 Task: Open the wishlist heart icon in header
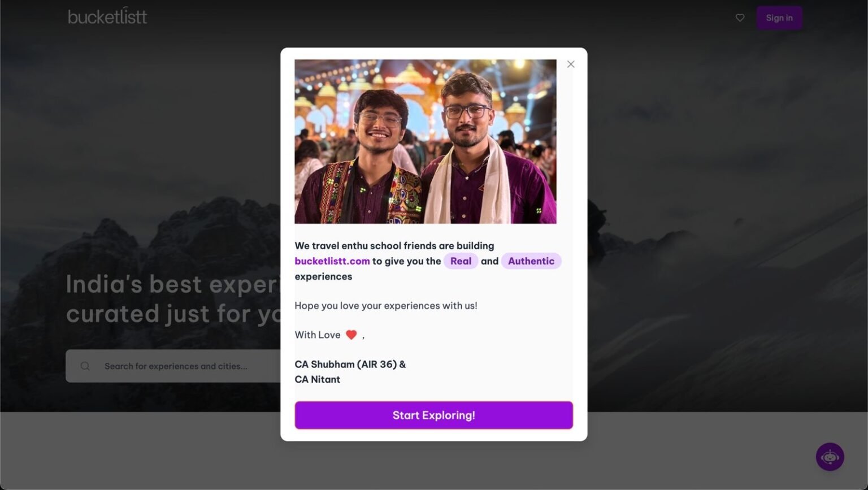(x=740, y=18)
